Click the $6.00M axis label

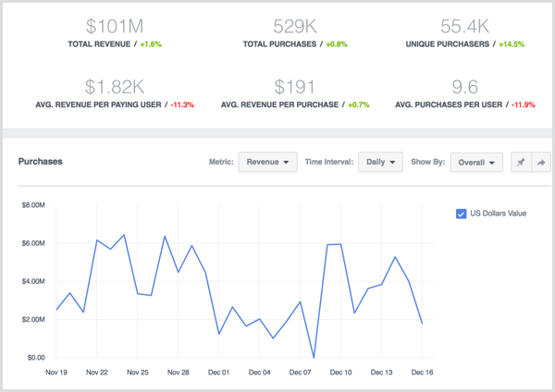point(33,243)
